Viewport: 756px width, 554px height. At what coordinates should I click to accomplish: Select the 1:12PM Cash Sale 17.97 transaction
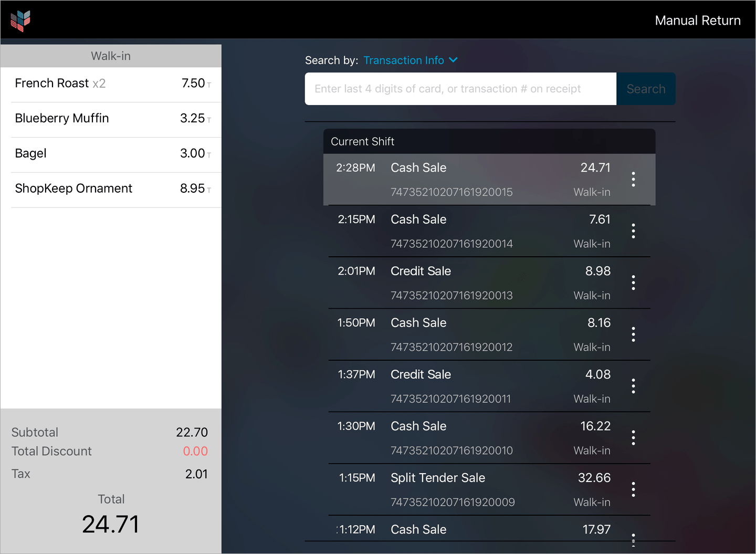tap(489, 529)
